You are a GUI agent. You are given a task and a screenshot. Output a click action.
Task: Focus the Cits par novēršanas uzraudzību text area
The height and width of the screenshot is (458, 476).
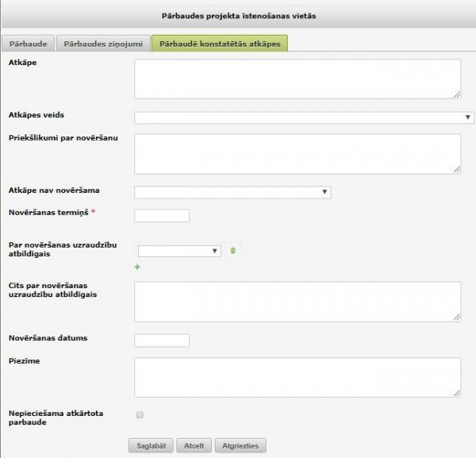[x=297, y=302]
